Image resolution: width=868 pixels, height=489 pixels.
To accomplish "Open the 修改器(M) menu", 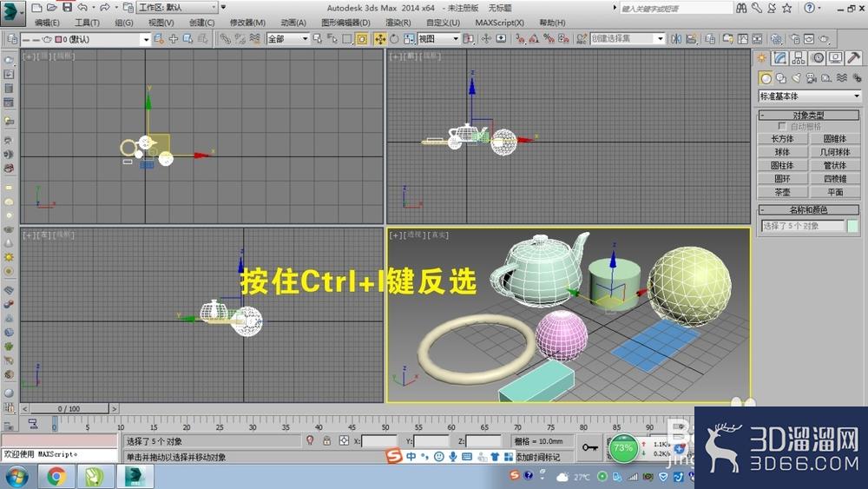I will coord(247,23).
